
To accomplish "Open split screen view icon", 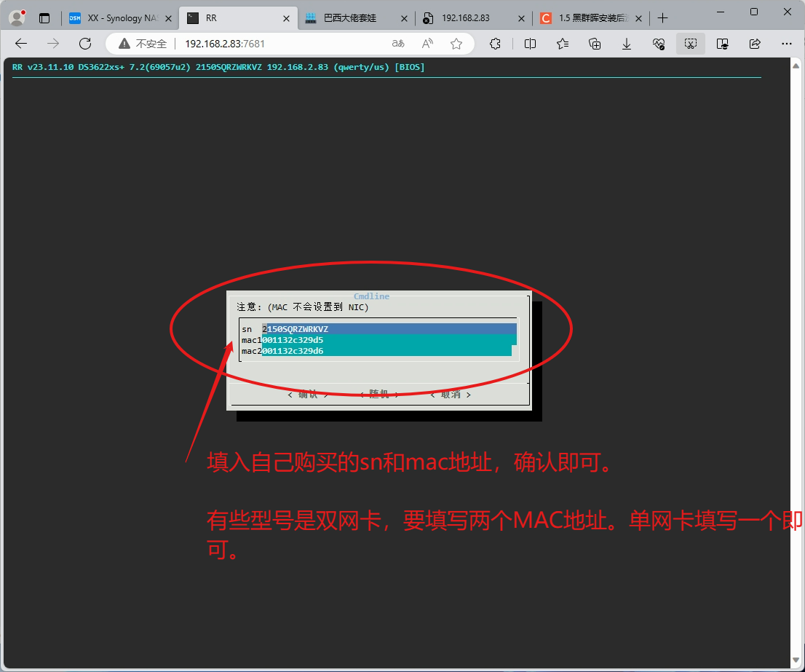I will (x=531, y=44).
